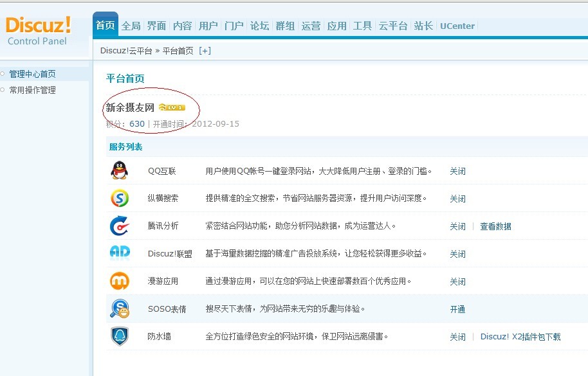Open the 运营 navigation tab

pyautogui.click(x=311, y=26)
